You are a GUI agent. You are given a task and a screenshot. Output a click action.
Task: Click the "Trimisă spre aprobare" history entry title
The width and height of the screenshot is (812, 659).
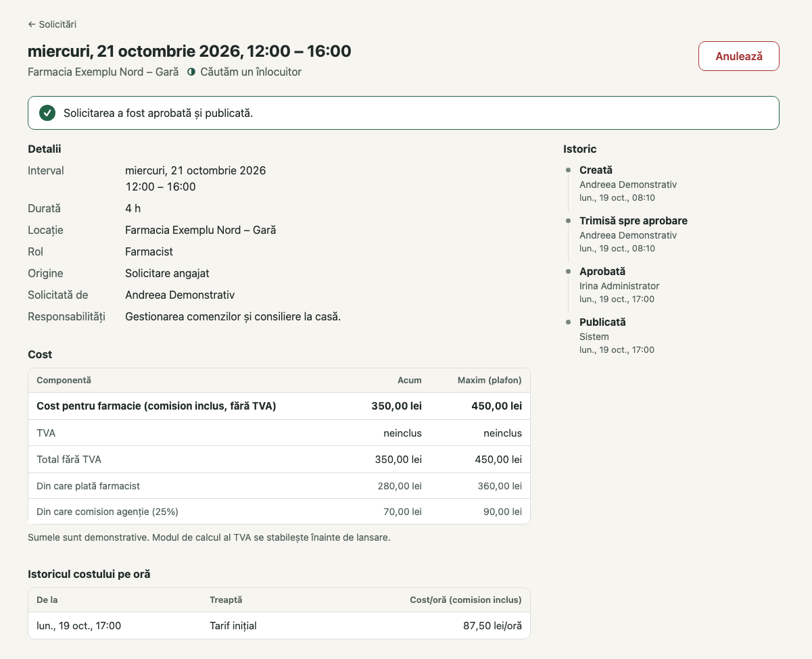tap(634, 221)
